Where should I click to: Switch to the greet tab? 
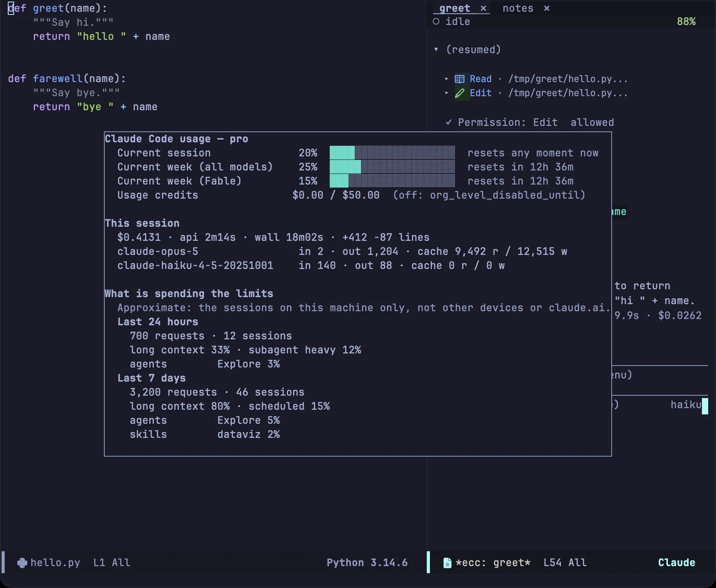click(455, 8)
